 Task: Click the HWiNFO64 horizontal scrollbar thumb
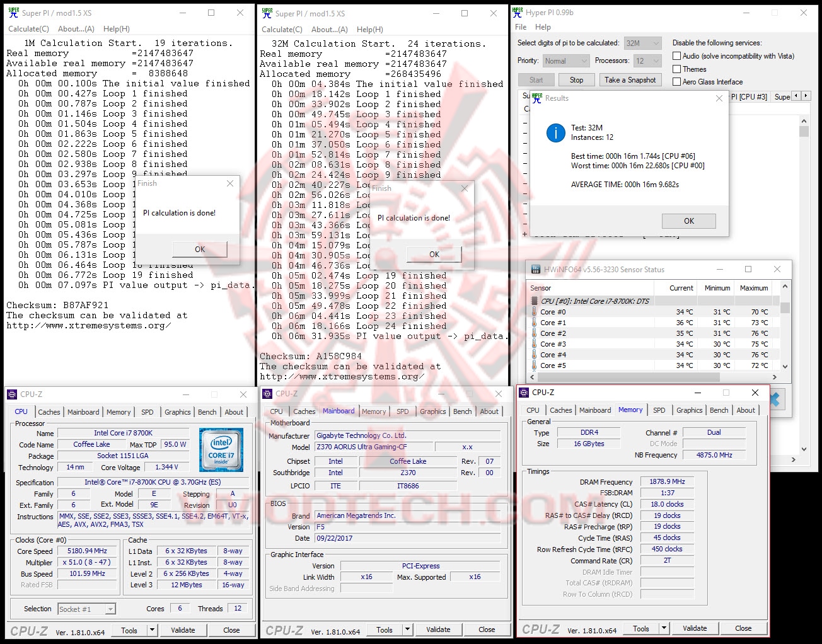(x=630, y=377)
